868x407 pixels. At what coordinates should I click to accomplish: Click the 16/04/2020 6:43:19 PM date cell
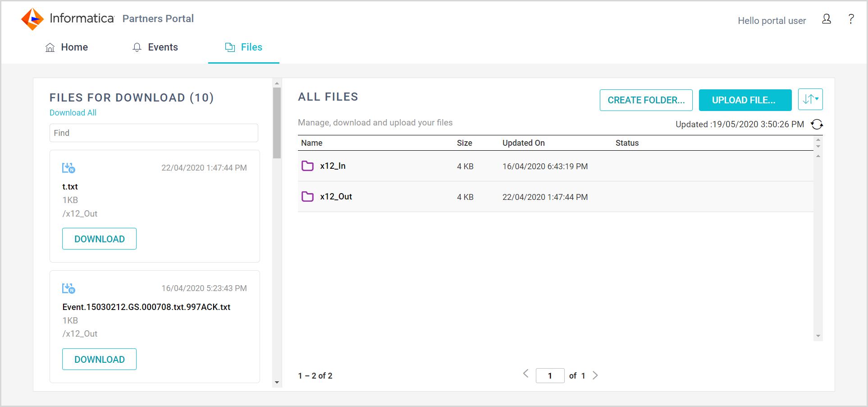click(x=545, y=166)
